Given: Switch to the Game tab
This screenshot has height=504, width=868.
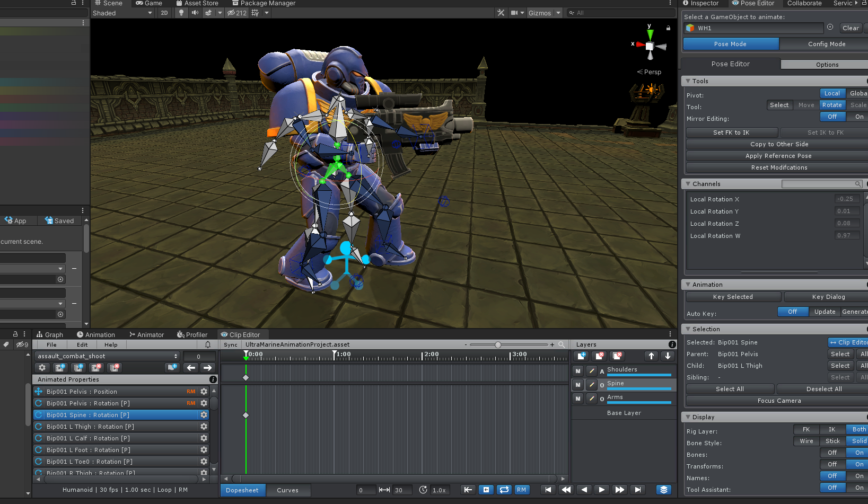Looking at the screenshot, I should tap(149, 3).
